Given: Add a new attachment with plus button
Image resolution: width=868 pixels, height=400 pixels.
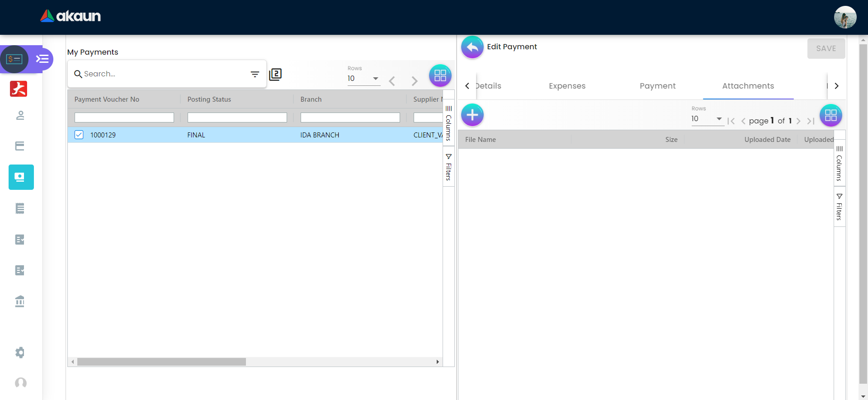Looking at the screenshot, I should [472, 115].
